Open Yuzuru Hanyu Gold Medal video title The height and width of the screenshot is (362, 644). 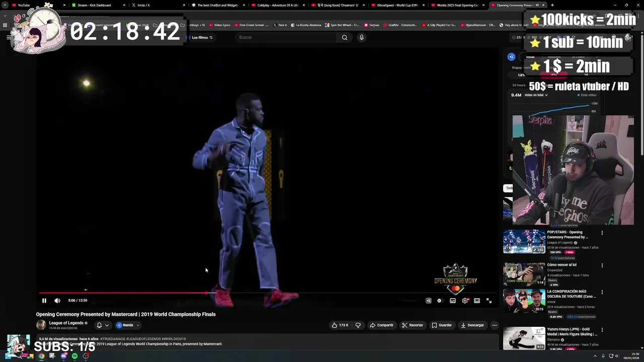pyautogui.click(x=572, y=331)
